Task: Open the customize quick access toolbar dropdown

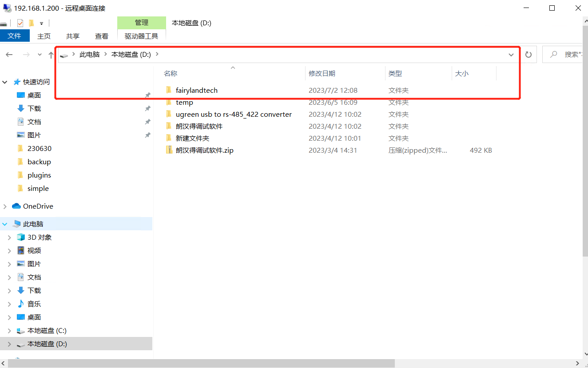Action: (x=41, y=23)
